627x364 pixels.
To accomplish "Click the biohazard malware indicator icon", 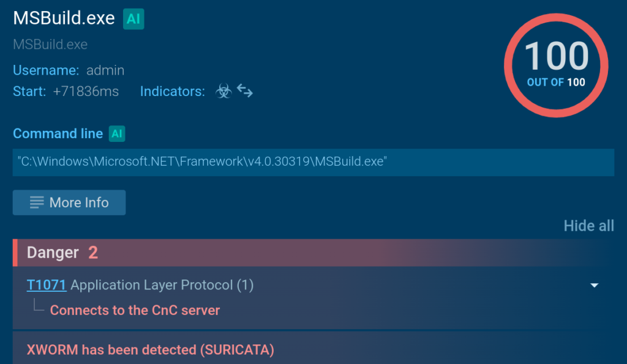I will (223, 92).
